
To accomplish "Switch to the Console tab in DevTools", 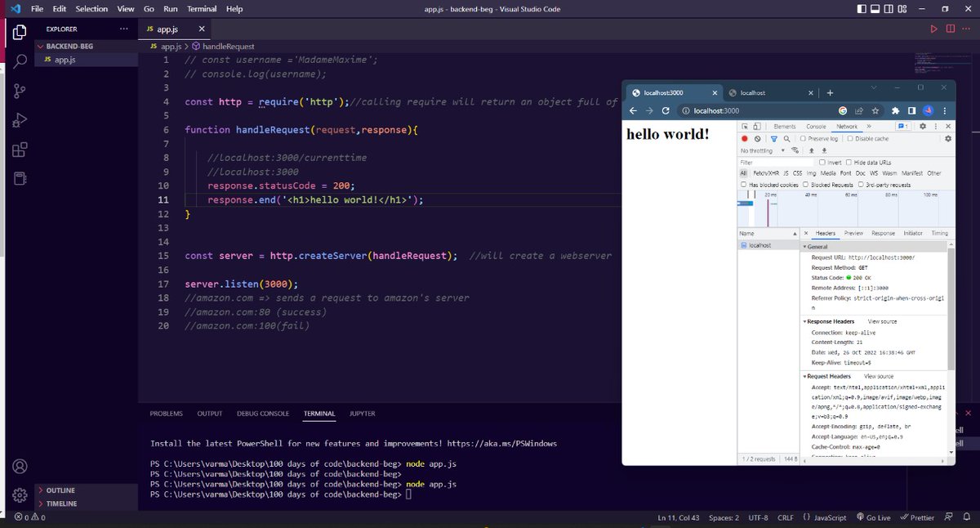I will 816,127.
